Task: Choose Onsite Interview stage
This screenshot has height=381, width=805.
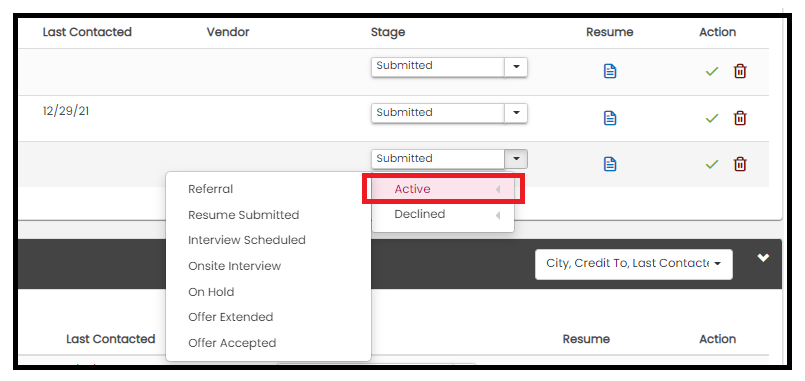Action: [x=234, y=266]
